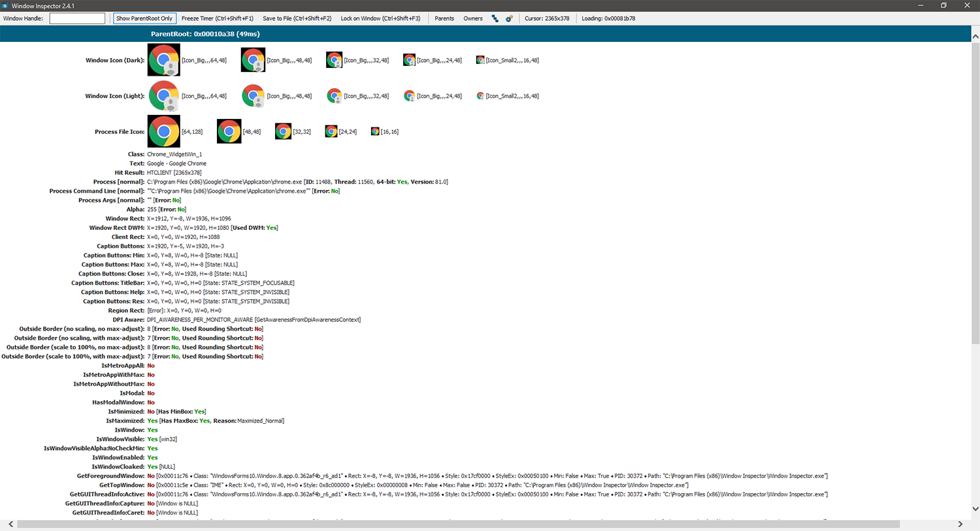Toggle Show ParentRoot Only
The height and width of the screenshot is (531, 980).
click(x=144, y=18)
